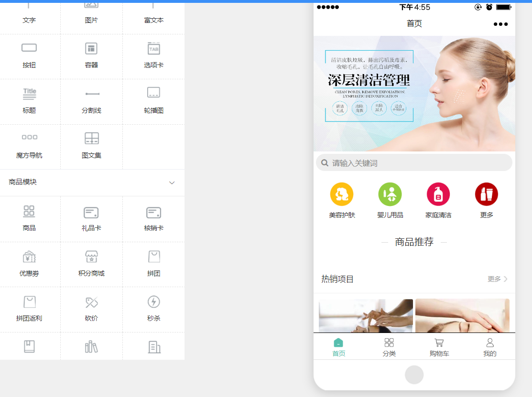532x397 pixels.
Task: Pick the 轮播图 carousel component
Action: 154,101
